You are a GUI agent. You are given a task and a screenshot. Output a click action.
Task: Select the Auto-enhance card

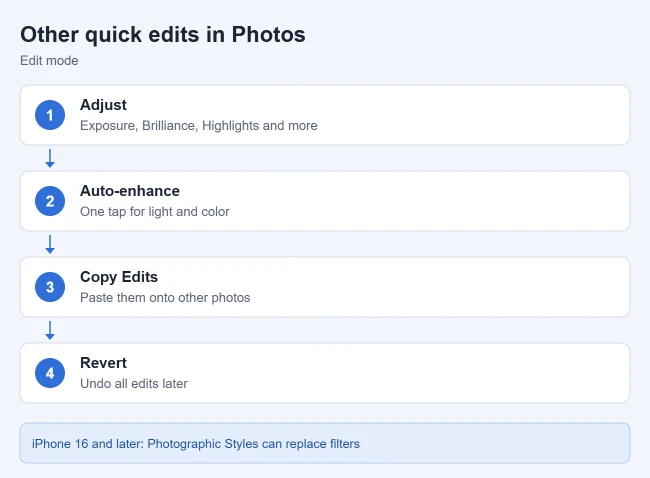pos(325,201)
